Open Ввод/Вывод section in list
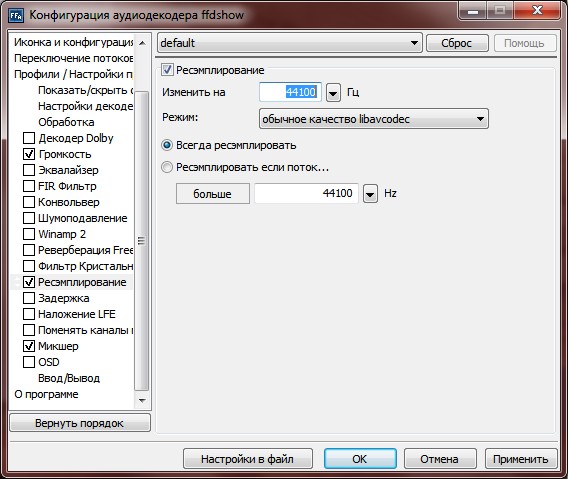 [x=69, y=378]
